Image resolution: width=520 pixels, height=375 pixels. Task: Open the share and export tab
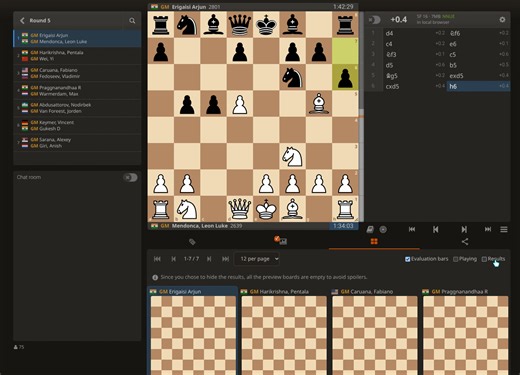(x=465, y=241)
